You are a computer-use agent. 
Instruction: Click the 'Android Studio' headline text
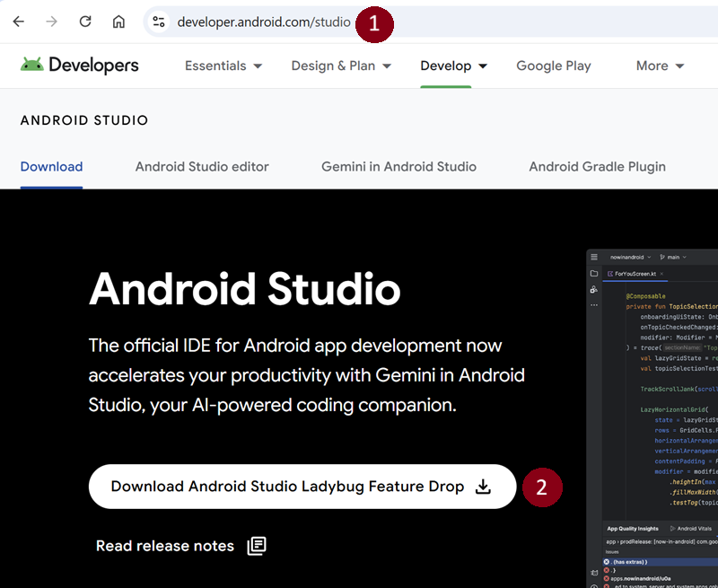pyautogui.click(x=244, y=289)
